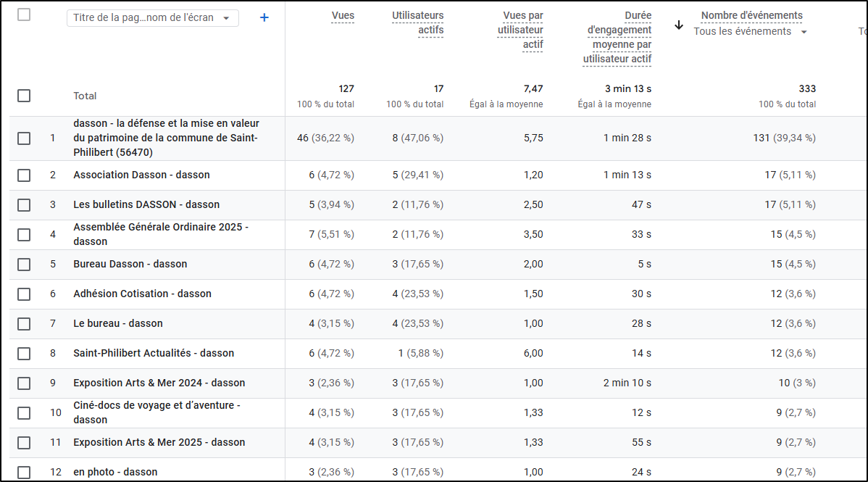Click 'Adhésion Cotisation - dasson' page title
Viewport: 868px width, 482px height.
(x=142, y=294)
